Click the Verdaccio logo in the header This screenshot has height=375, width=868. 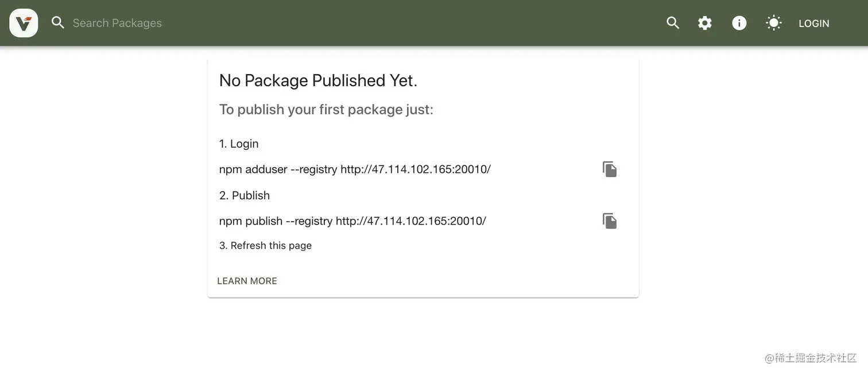pos(24,23)
